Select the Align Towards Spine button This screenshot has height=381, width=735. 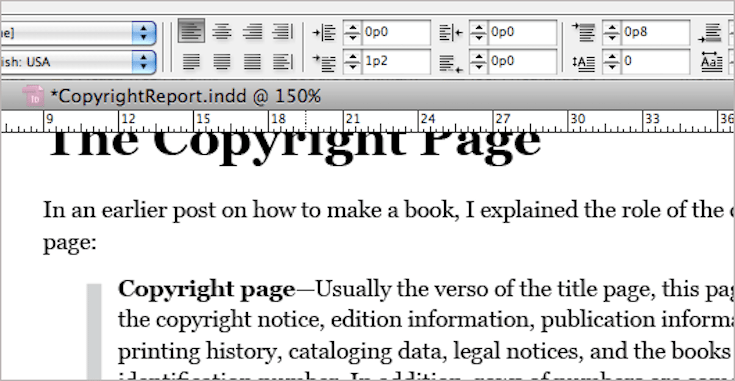coord(283,32)
